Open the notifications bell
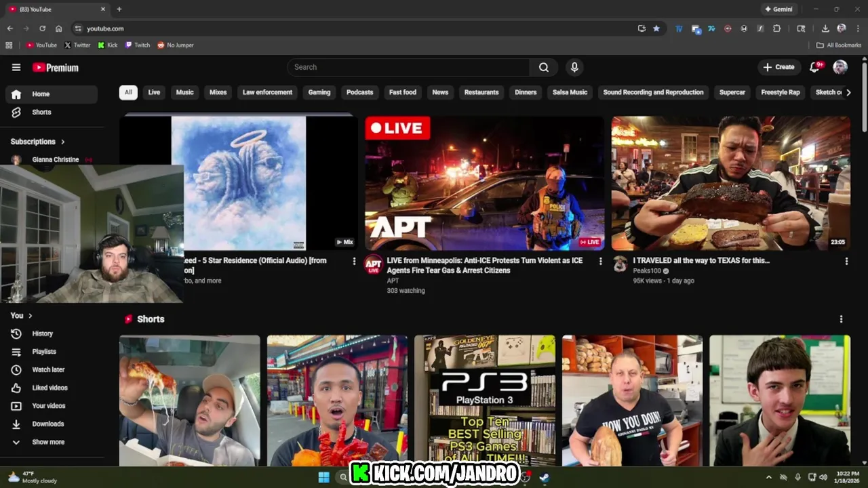 point(815,67)
